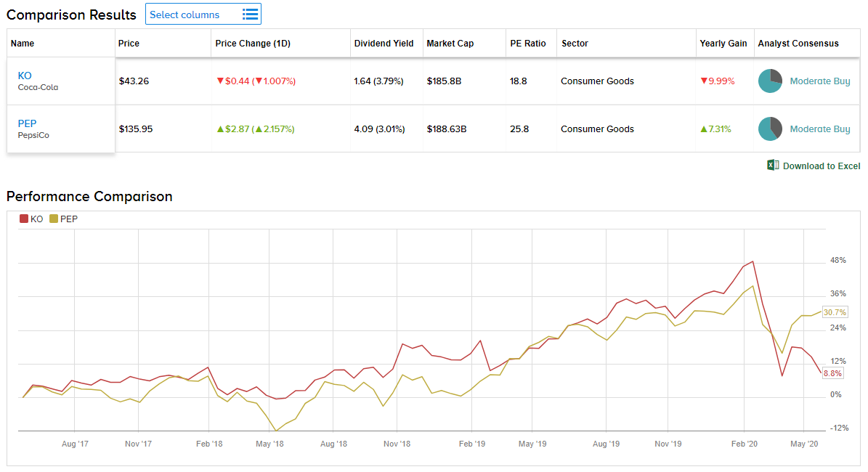Sort by Dividend Yield column header
Screen dimensions: 868x472
pos(384,44)
